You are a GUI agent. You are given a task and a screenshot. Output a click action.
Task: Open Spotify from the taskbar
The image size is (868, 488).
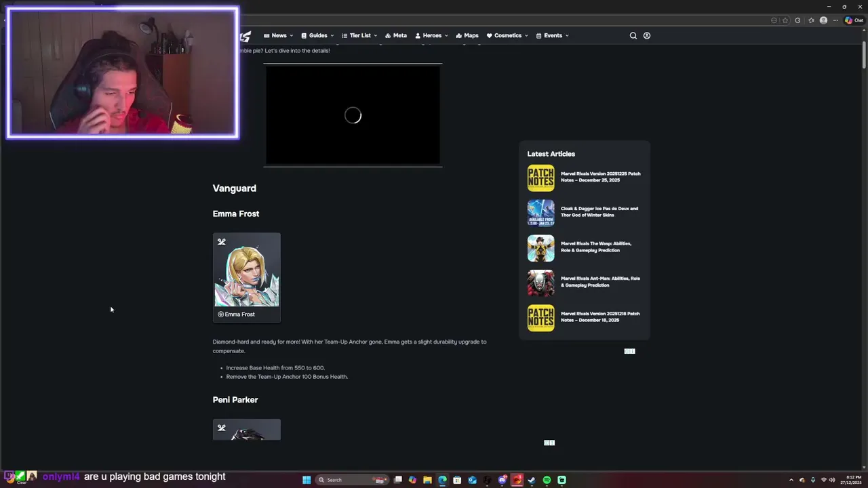point(547,480)
